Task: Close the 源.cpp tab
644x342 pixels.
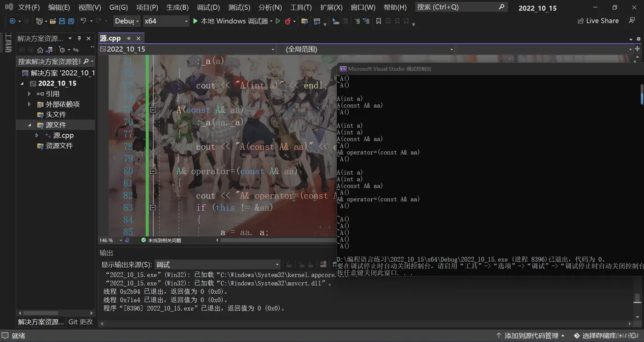Action: coord(138,39)
